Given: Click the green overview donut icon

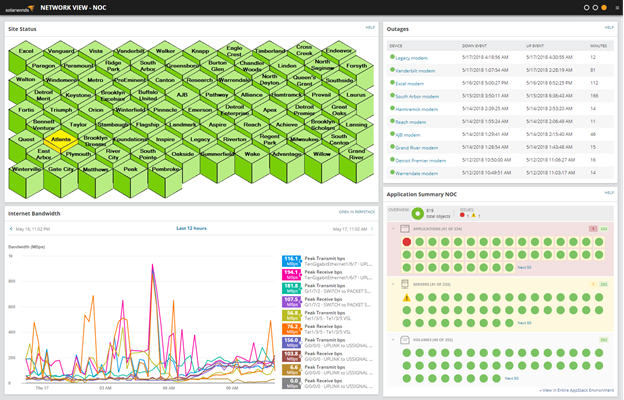Looking at the screenshot, I should (417, 214).
